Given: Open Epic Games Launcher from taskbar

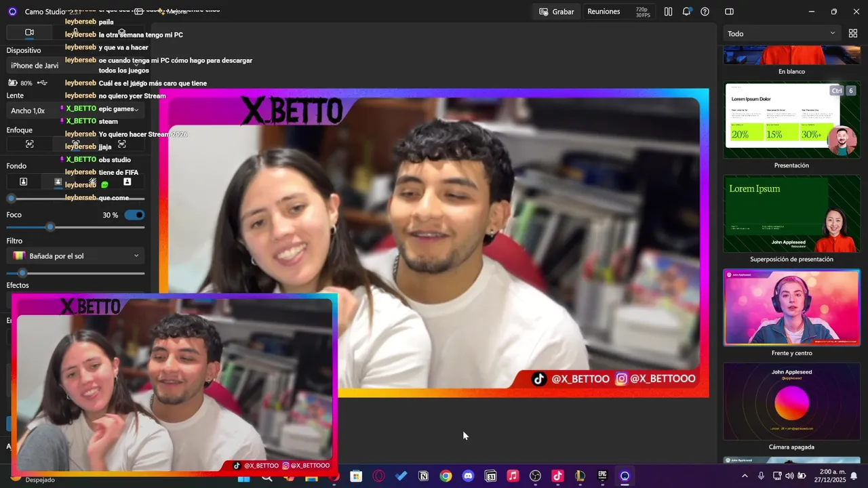Looking at the screenshot, I should pos(602,476).
